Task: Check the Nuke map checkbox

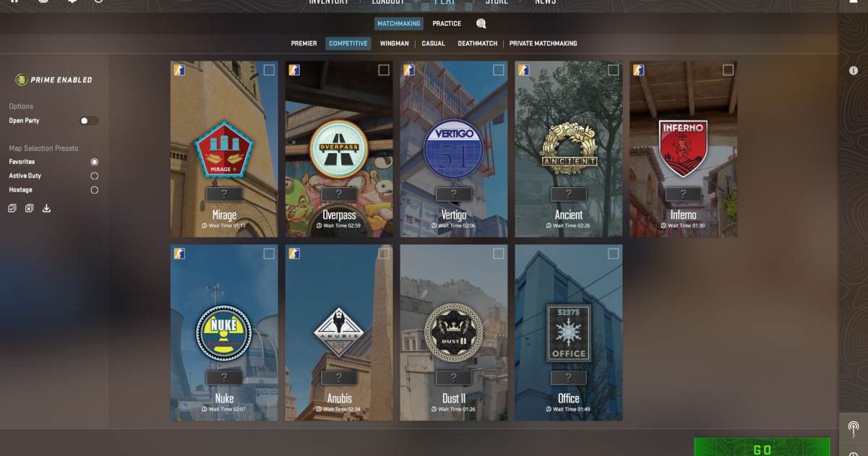Action: pos(269,254)
